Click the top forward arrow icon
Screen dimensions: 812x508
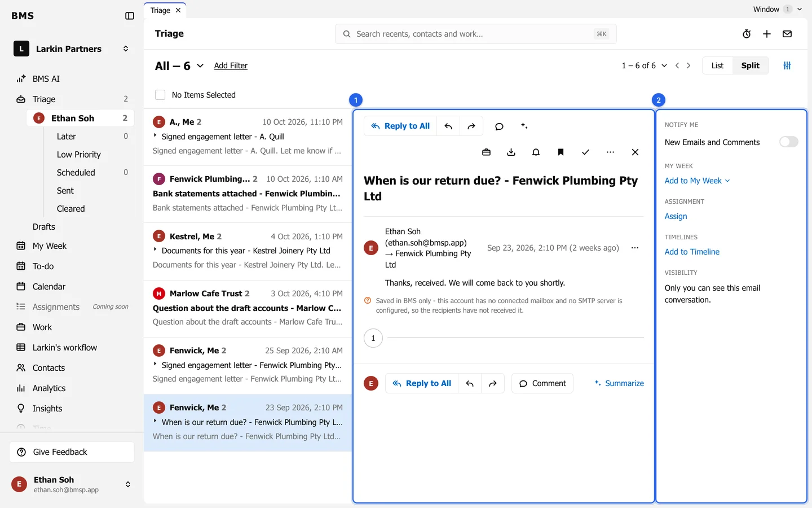471,126
